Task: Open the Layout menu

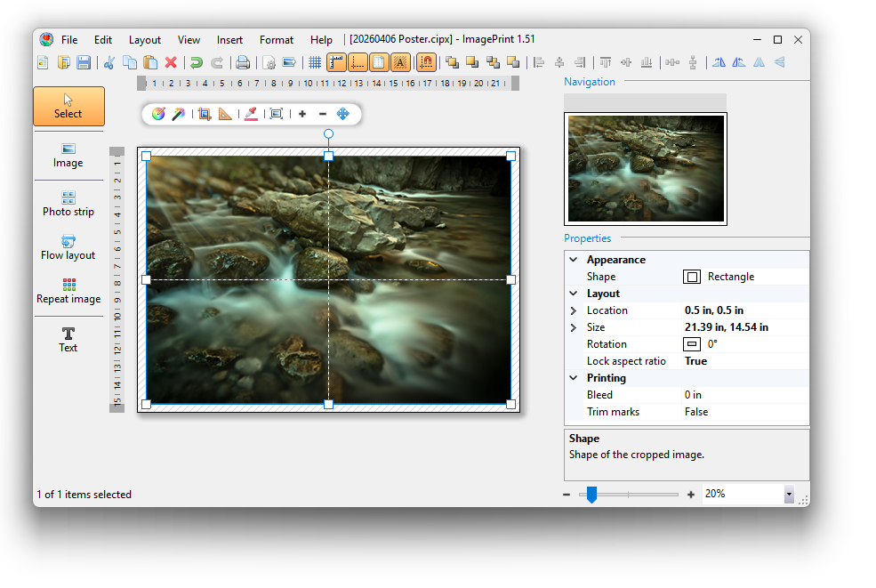Action: (x=145, y=39)
